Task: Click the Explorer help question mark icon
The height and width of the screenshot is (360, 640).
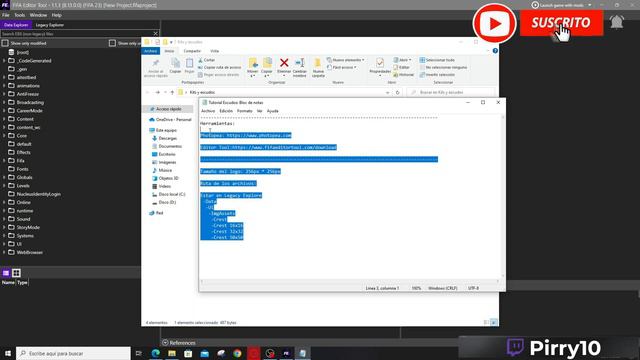Action: point(495,51)
